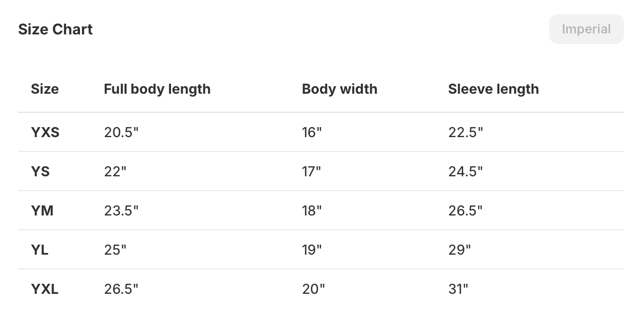
Task: Select the 17" body width for YS
Action: (311, 172)
